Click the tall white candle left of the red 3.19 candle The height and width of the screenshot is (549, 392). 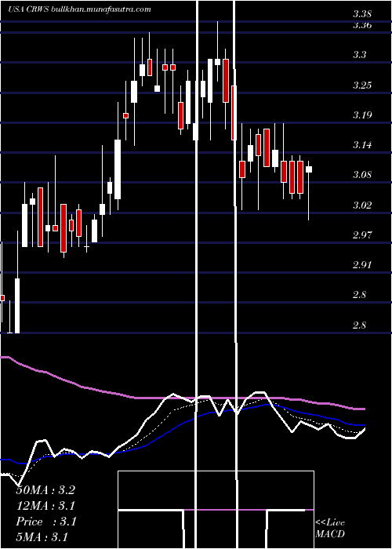118,169
